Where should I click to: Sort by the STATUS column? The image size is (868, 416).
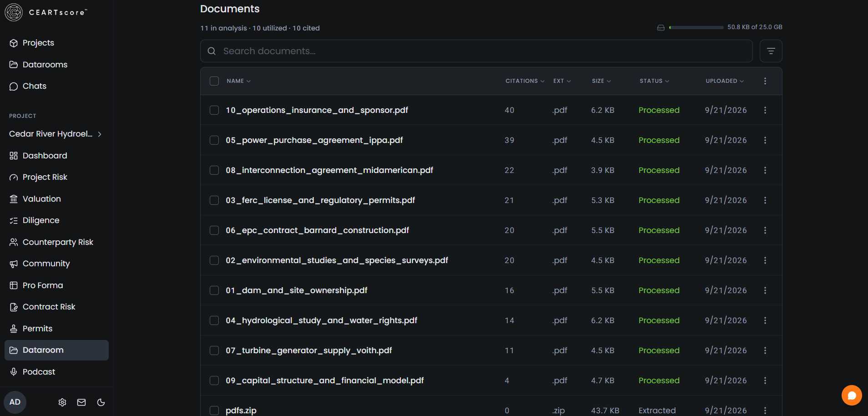654,81
